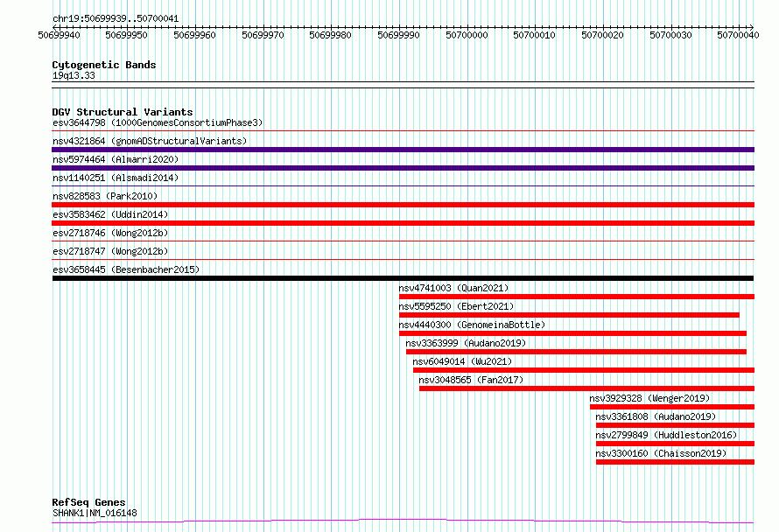The image size is (779, 532).
Task: Open variant nsv5595250 (Ebert2021)
Action: pos(456,306)
